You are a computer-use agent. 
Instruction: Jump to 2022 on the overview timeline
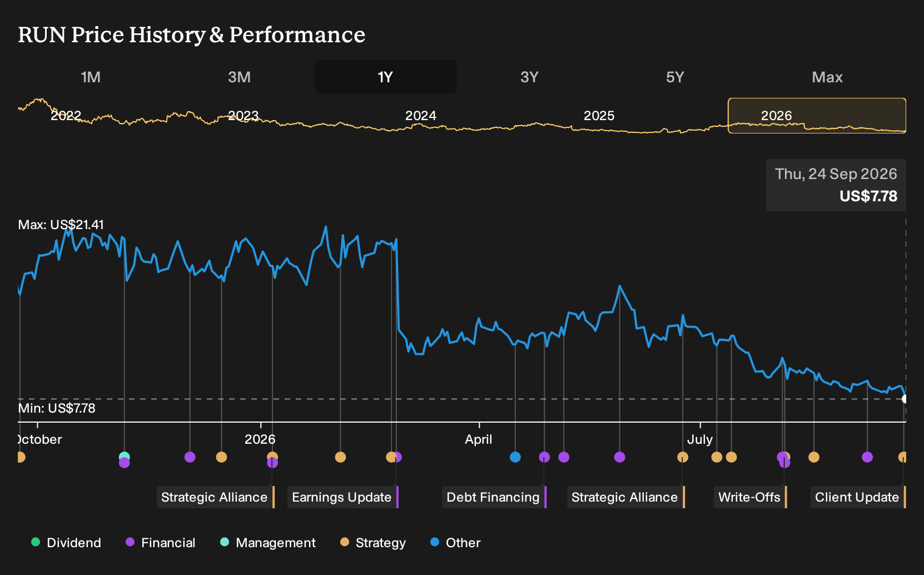66,116
